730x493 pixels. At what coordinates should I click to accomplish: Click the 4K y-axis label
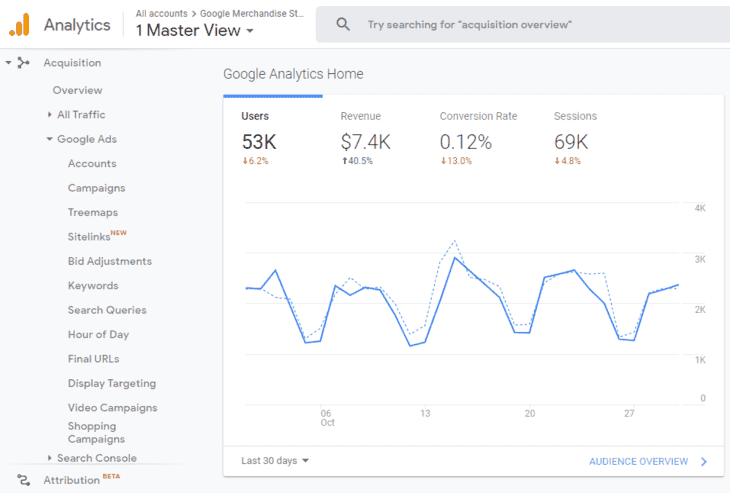[700, 208]
